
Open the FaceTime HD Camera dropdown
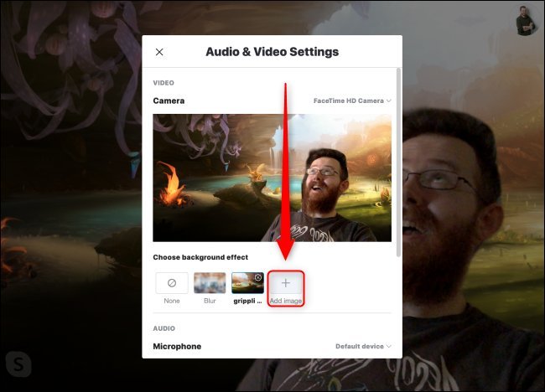pyautogui.click(x=352, y=101)
